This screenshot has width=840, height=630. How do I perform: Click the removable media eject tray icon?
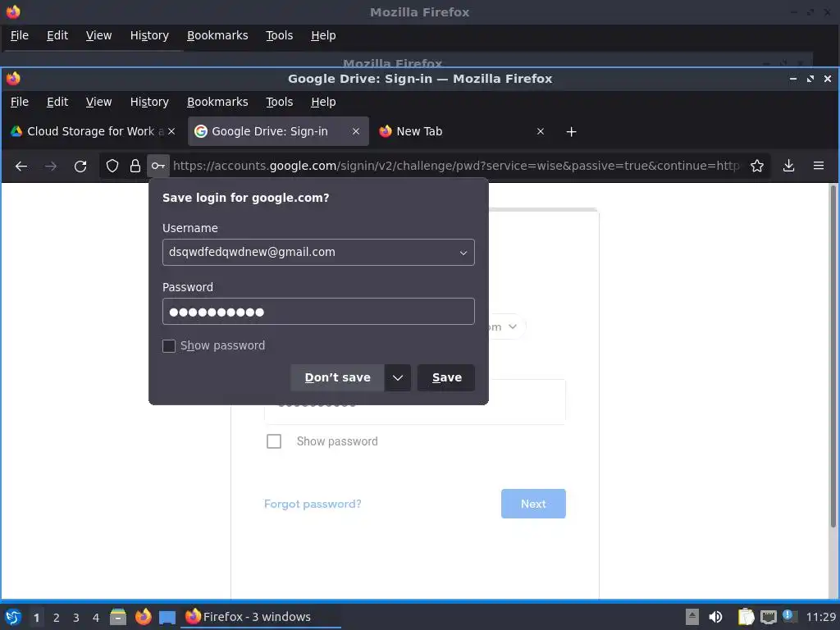coord(692,617)
